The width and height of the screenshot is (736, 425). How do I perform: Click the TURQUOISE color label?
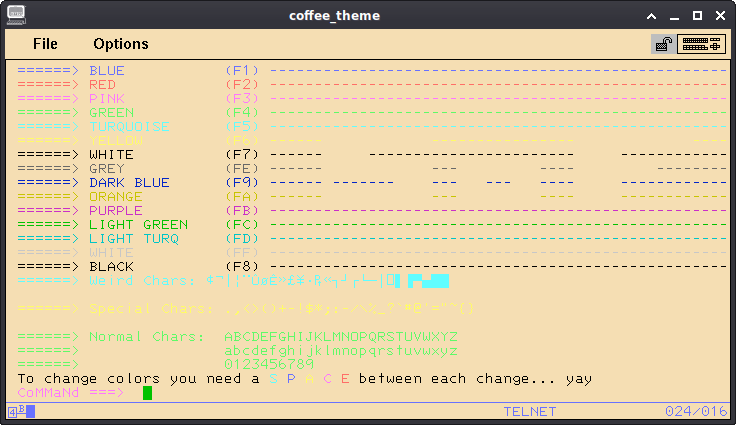[130, 127]
